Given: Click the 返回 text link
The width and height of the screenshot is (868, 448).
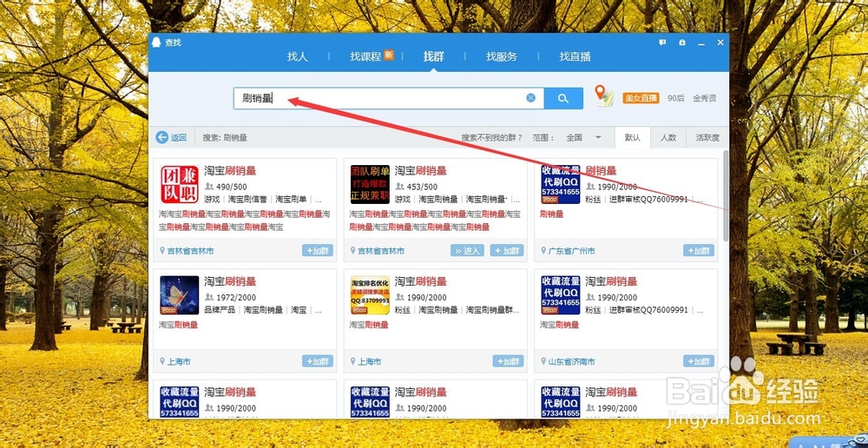Looking at the screenshot, I should click(x=178, y=137).
